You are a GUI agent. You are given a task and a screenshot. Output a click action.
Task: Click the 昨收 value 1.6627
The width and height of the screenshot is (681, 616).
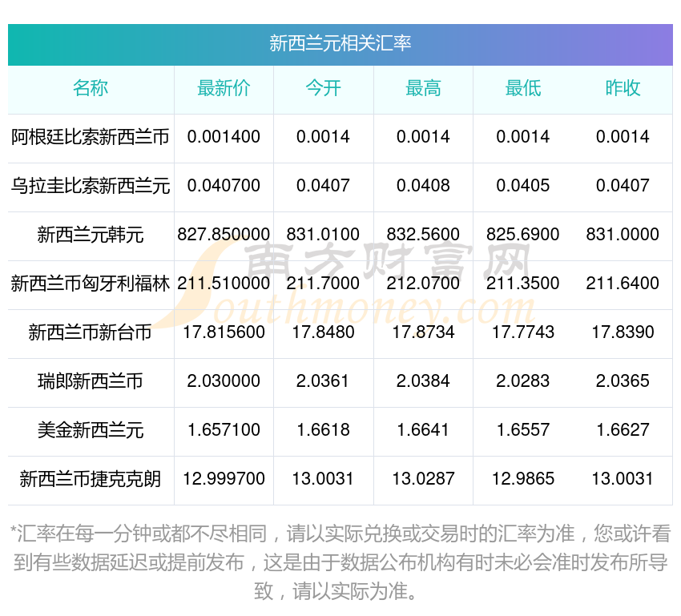(623, 430)
